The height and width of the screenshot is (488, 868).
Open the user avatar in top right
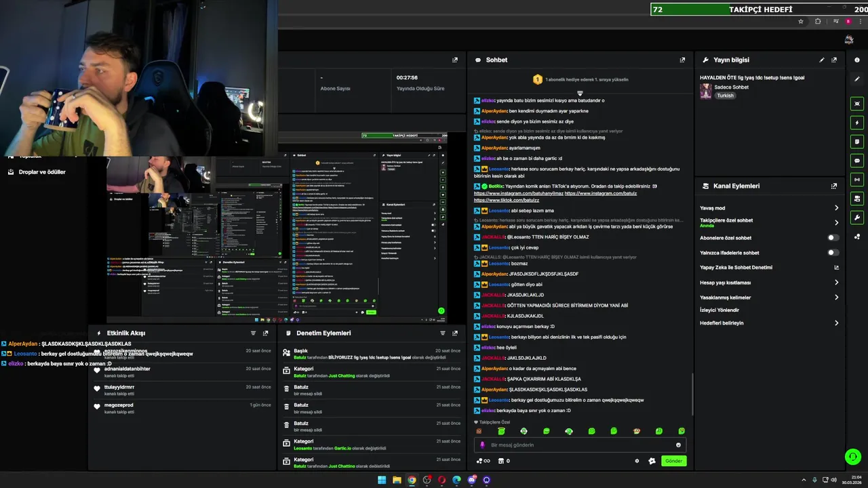pyautogui.click(x=849, y=40)
